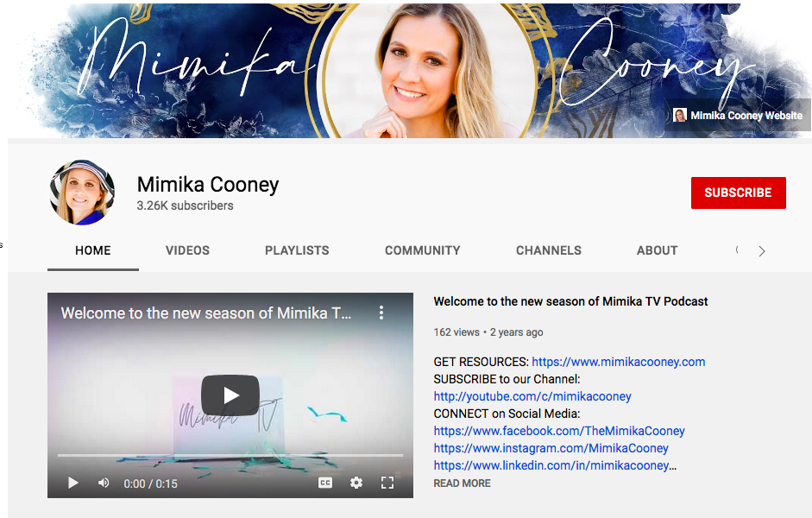Image resolution: width=812 pixels, height=518 pixels.
Task: Switch to the VIDEOS tab
Action: pos(187,250)
